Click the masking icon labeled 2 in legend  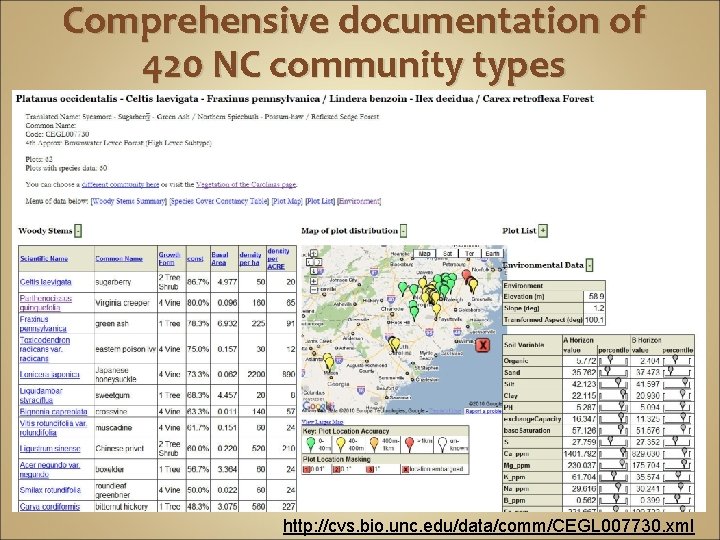point(336,469)
